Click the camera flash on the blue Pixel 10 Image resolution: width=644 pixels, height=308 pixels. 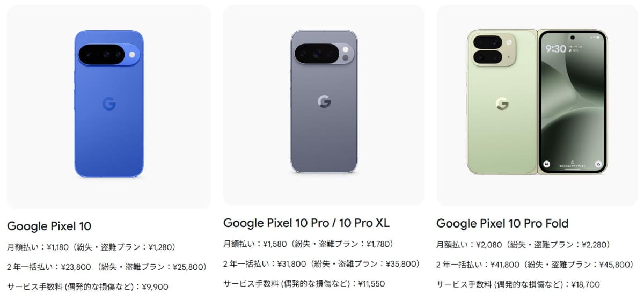click(x=132, y=54)
